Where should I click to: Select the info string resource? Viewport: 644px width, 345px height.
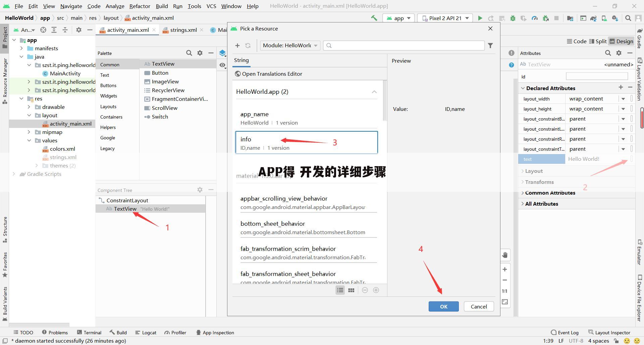[307, 143]
